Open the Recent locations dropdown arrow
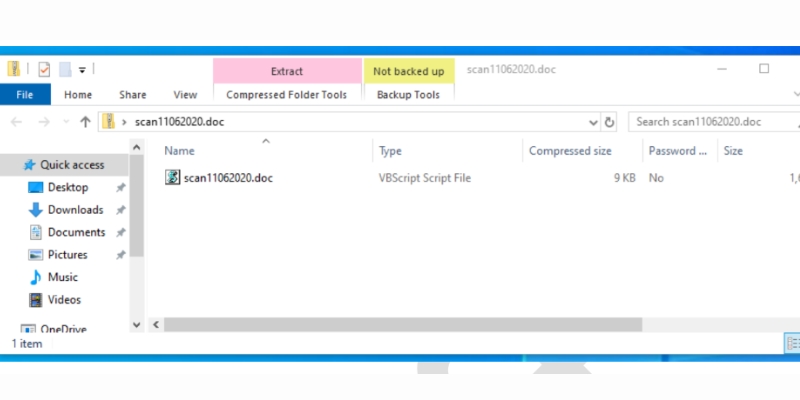Image resolution: width=800 pixels, height=400 pixels. click(67, 122)
